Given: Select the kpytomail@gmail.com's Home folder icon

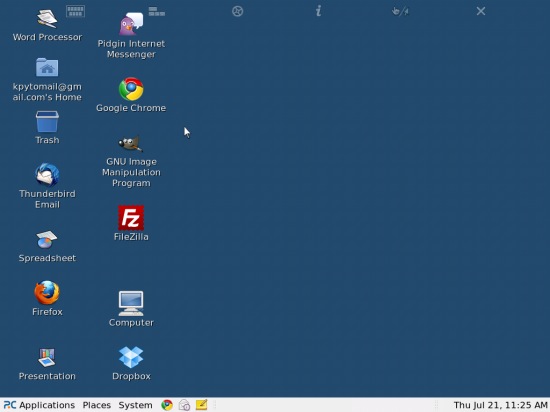Looking at the screenshot, I should [47, 67].
